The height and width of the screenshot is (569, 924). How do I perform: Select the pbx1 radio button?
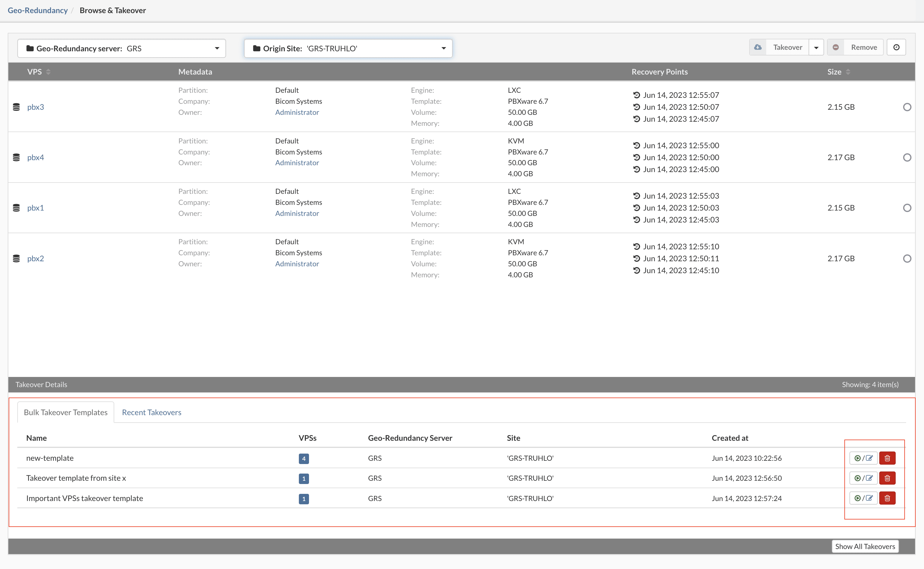tap(907, 208)
